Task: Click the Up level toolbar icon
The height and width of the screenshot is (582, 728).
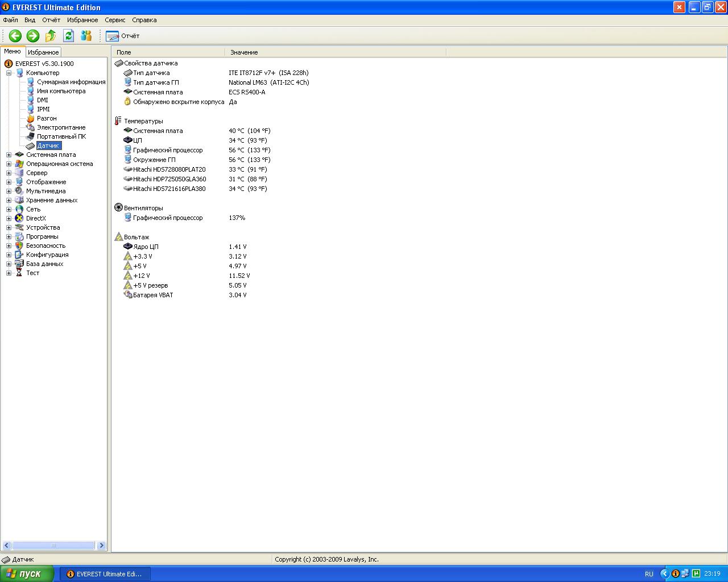Action: tap(51, 36)
